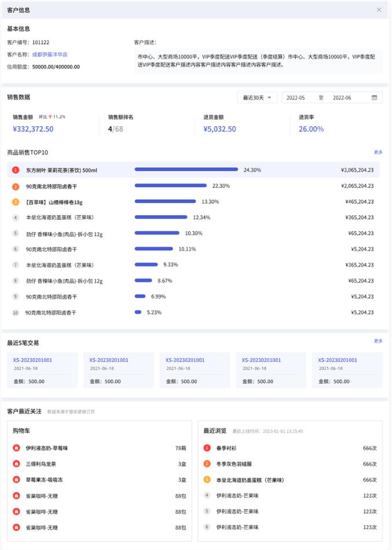Screen dimensions: 392x550
Task: Click rank 3 badge beside 【百草味】山楂棒棒卷
Action: (x=16, y=202)
